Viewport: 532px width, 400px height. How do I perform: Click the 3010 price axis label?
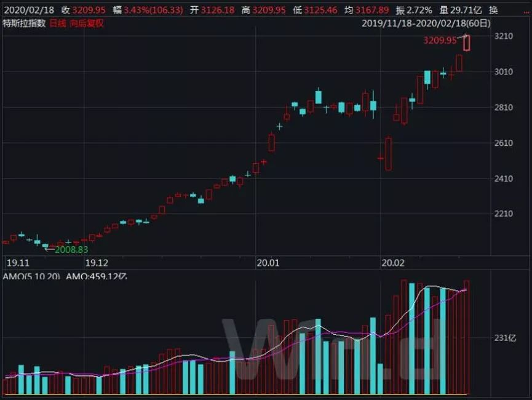tap(504, 71)
